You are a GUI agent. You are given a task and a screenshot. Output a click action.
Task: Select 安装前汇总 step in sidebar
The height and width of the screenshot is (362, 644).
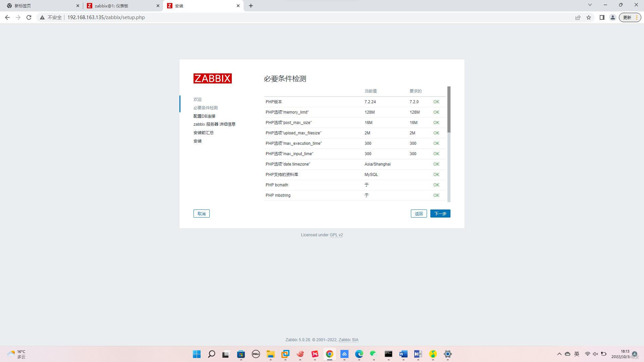[x=204, y=133]
